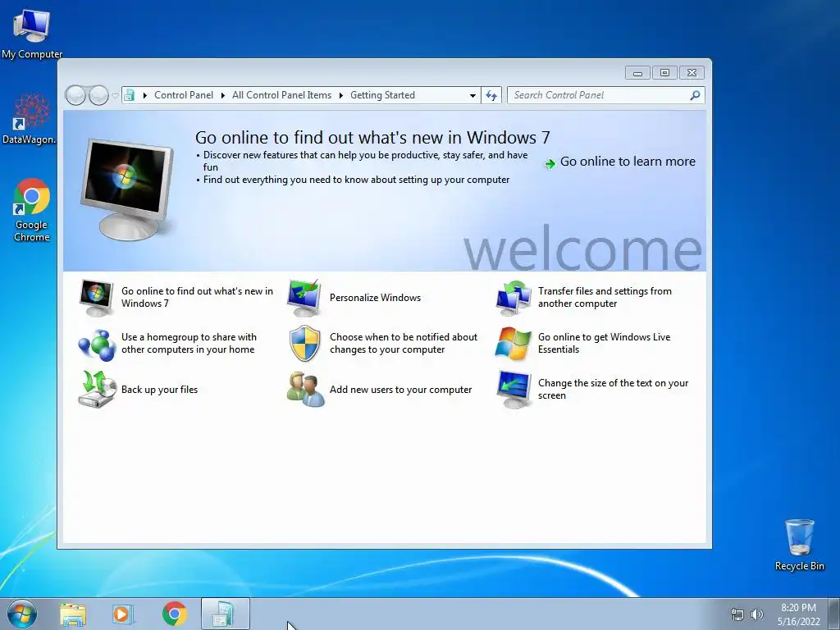Click the Refresh button in address bar
The image size is (840, 630).
(x=491, y=95)
